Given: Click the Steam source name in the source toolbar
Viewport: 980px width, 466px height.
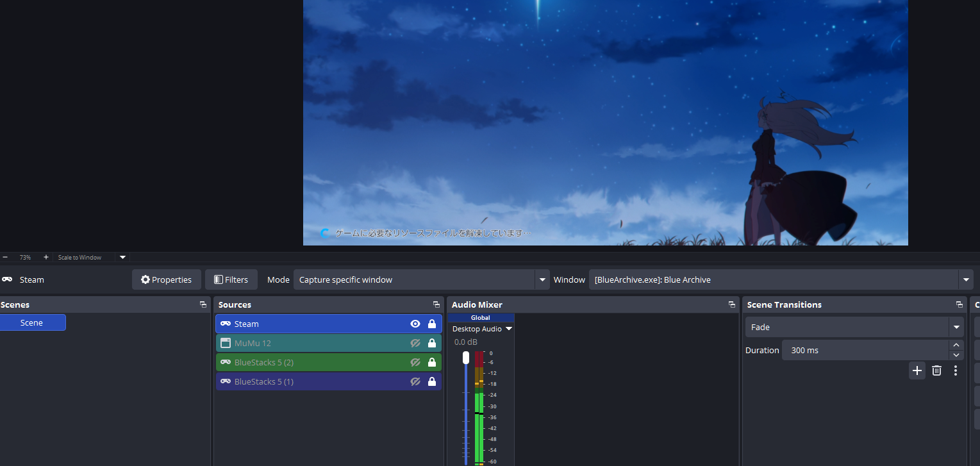Looking at the screenshot, I should pyautogui.click(x=32, y=279).
